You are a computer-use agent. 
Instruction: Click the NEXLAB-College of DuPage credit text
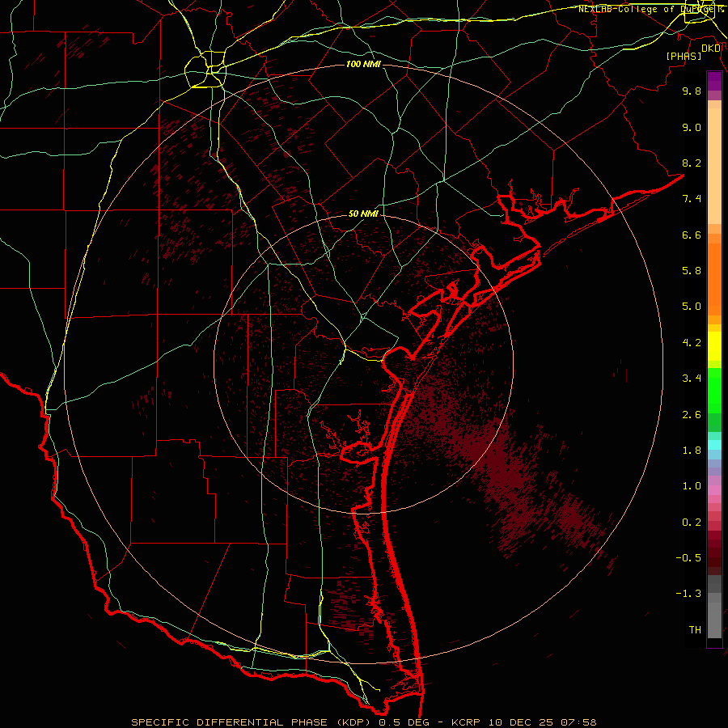(x=649, y=9)
